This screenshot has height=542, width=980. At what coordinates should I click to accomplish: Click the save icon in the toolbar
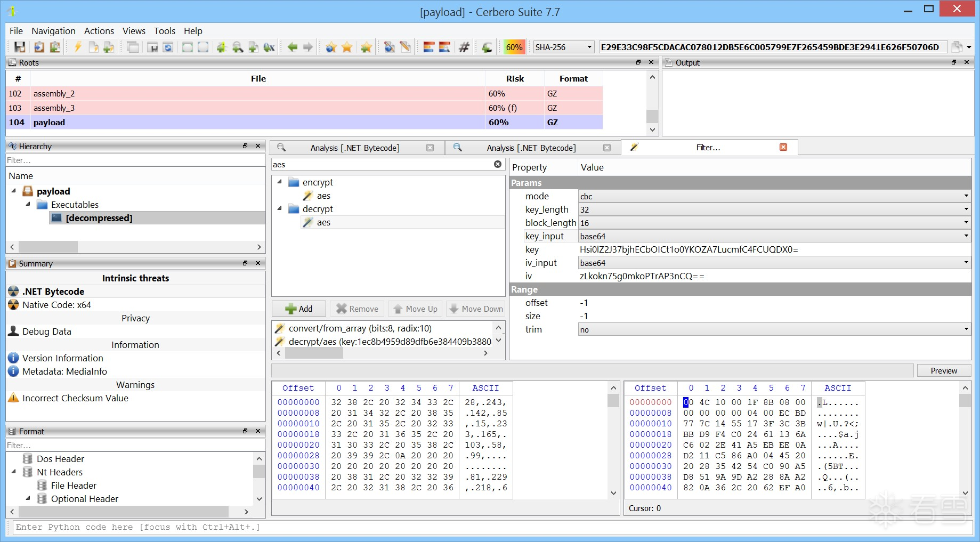20,47
